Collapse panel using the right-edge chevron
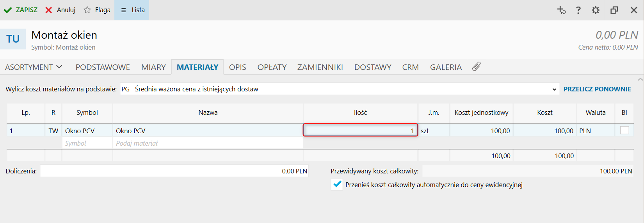This screenshot has height=223, width=644. [x=640, y=79]
